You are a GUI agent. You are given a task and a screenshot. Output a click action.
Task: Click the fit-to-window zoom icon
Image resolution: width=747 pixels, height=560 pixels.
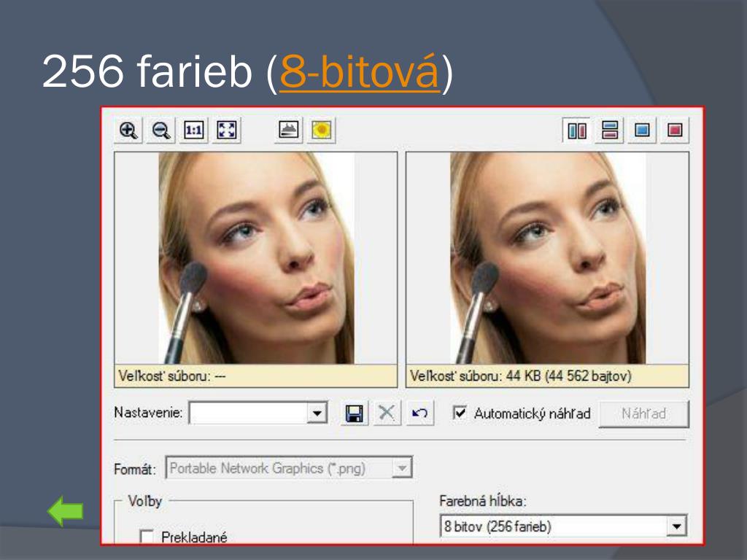[226, 130]
